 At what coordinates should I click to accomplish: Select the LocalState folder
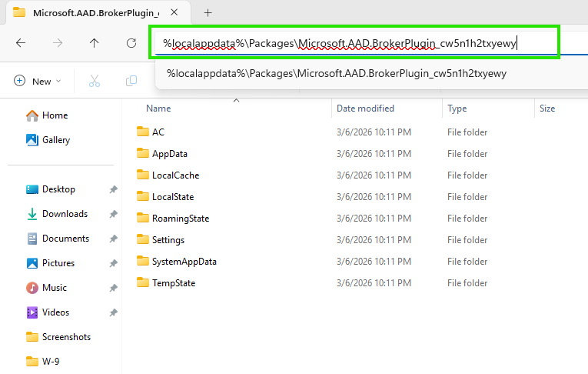pyautogui.click(x=173, y=197)
